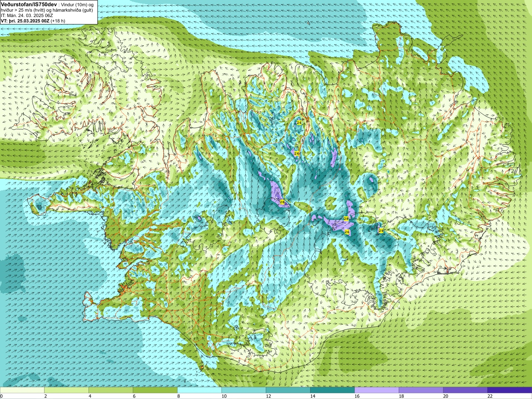The width and height of the screenshot is (532, 399).
Task: Click the '(+18 h)' forecast offset text
Action: click(57, 21)
